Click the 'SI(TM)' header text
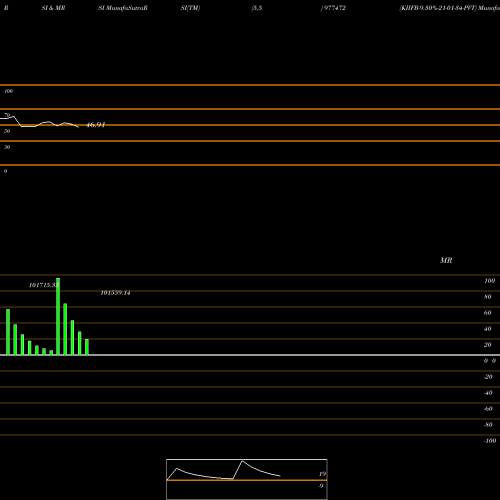 190,8
